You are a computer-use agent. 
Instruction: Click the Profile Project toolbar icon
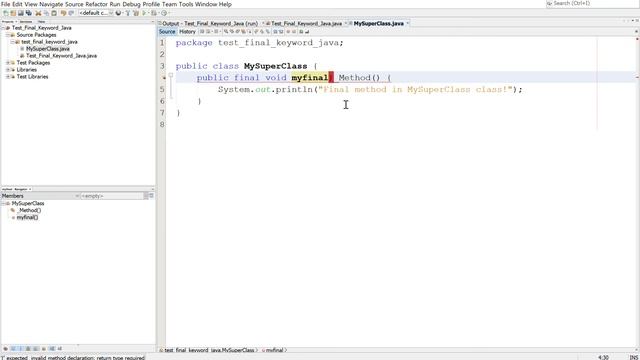pyautogui.click(x=164, y=13)
